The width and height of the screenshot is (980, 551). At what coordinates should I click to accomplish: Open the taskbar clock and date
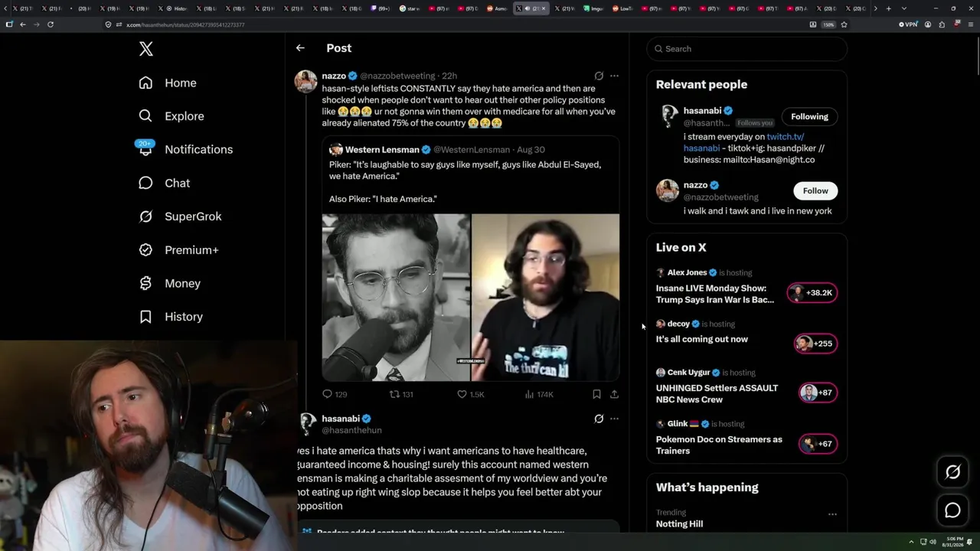point(952,542)
